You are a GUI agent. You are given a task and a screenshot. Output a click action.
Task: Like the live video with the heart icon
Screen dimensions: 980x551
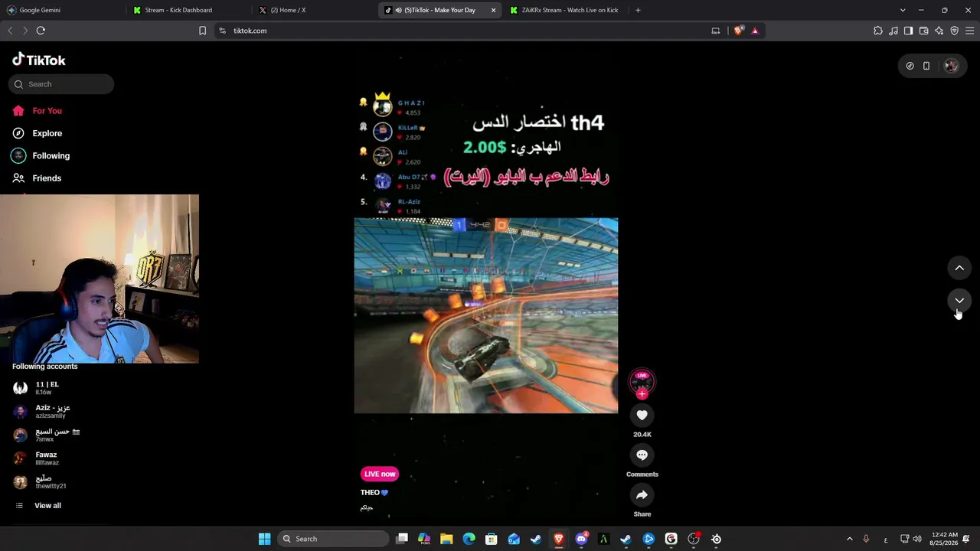[x=642, y=415]
